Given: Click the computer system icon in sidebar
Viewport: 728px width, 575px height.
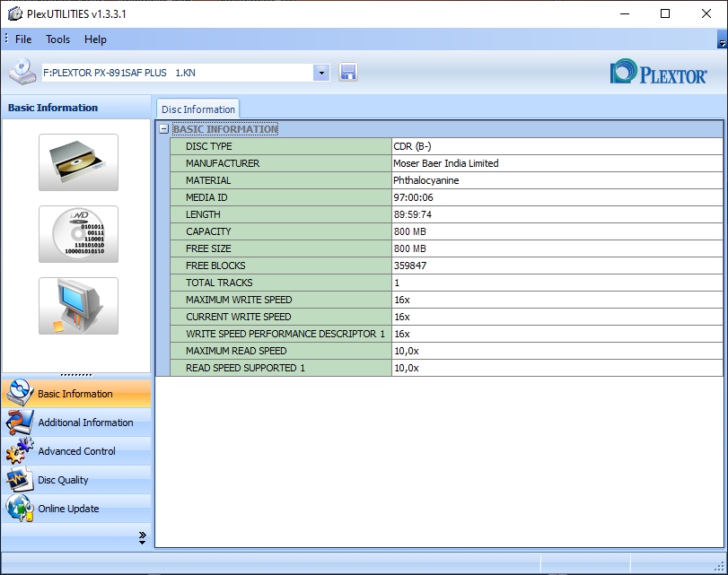Looking at the screenshot, I should (78, 306).
